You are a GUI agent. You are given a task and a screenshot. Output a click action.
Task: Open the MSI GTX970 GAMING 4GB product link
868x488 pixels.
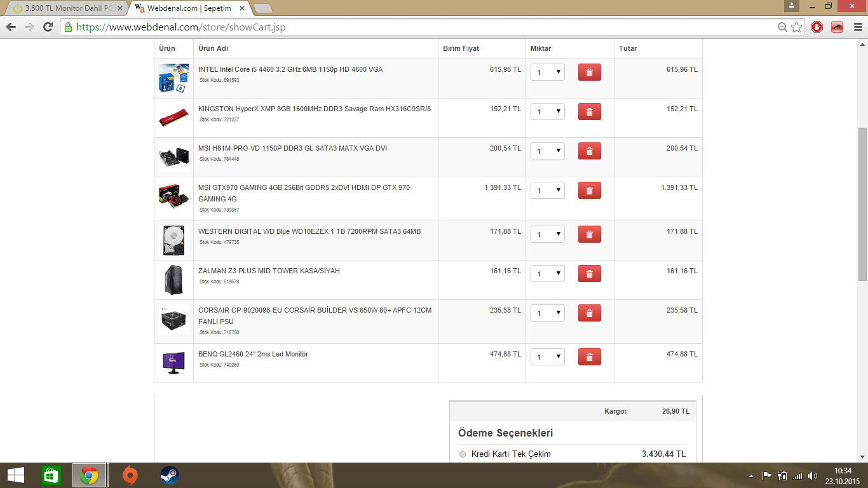click(x=304, y=193)
